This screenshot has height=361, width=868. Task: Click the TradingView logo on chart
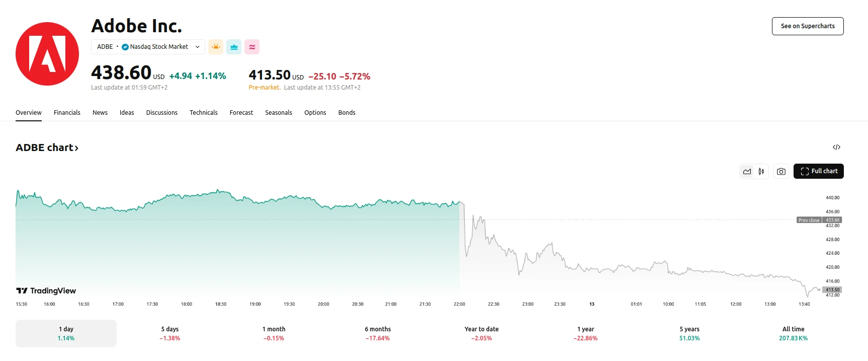(x=46, y=291)
